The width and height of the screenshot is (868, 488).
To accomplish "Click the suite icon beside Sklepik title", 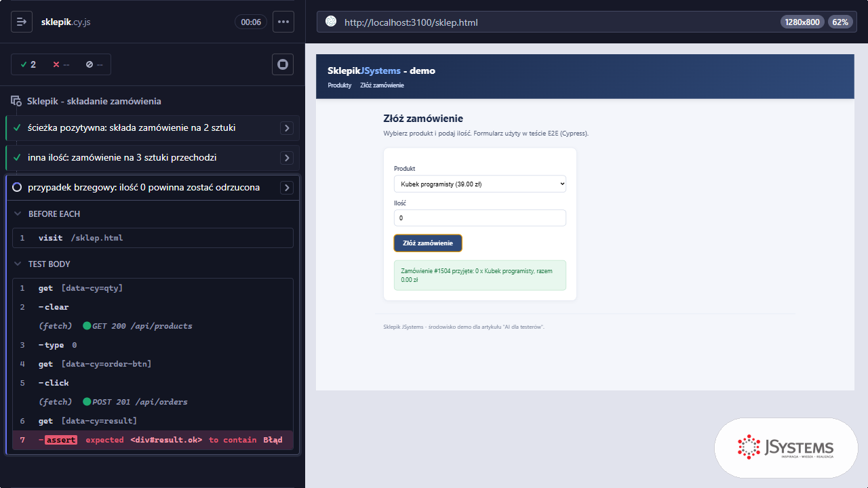I will 16,101.
